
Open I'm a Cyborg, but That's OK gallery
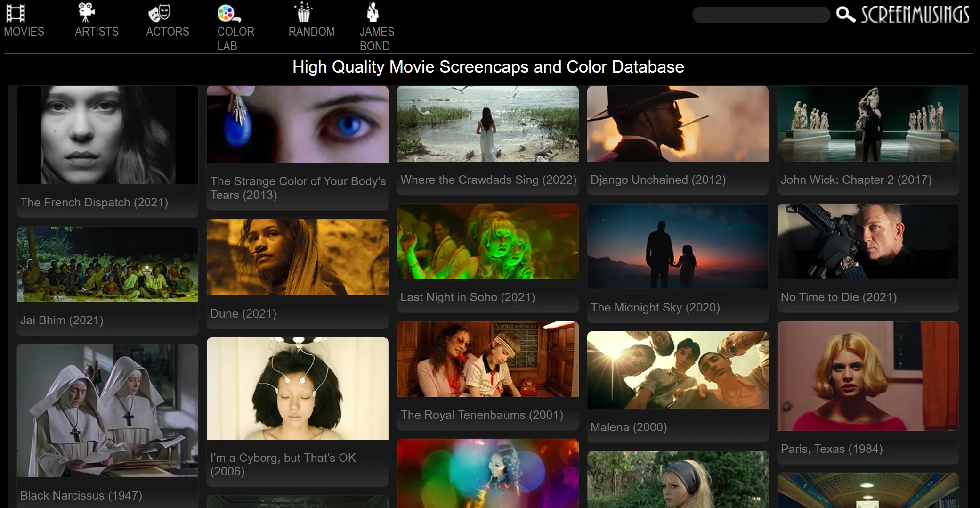click(297, 388)
